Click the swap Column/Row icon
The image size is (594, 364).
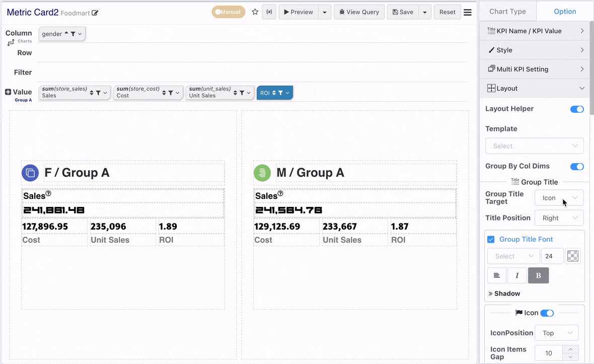coord(11,42)
